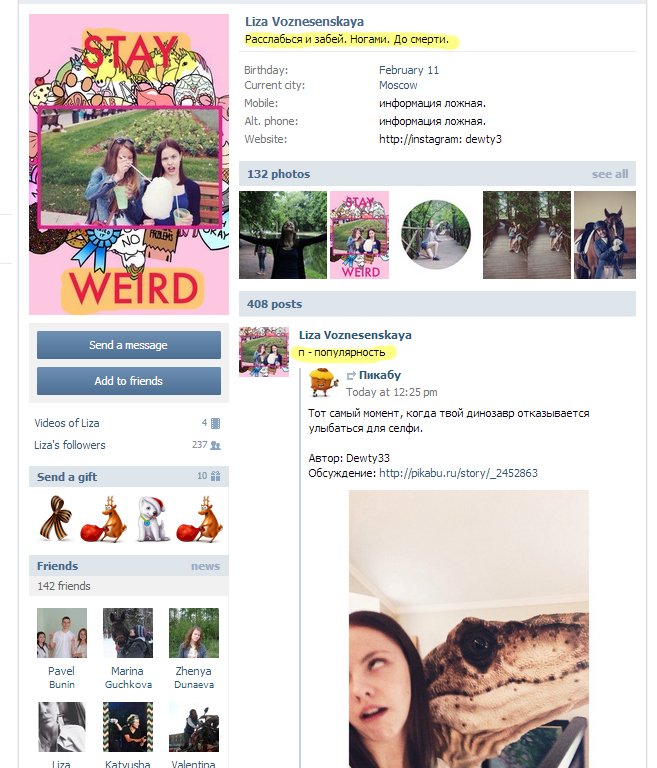Select the white puppy with Santa hat gift
The width and height of the screenshot is (657, 768).
[152, 519]
